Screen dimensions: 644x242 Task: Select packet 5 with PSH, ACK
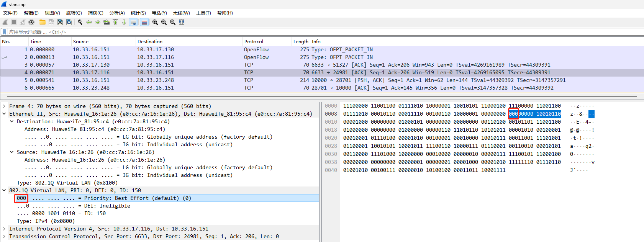pos(322,80)
